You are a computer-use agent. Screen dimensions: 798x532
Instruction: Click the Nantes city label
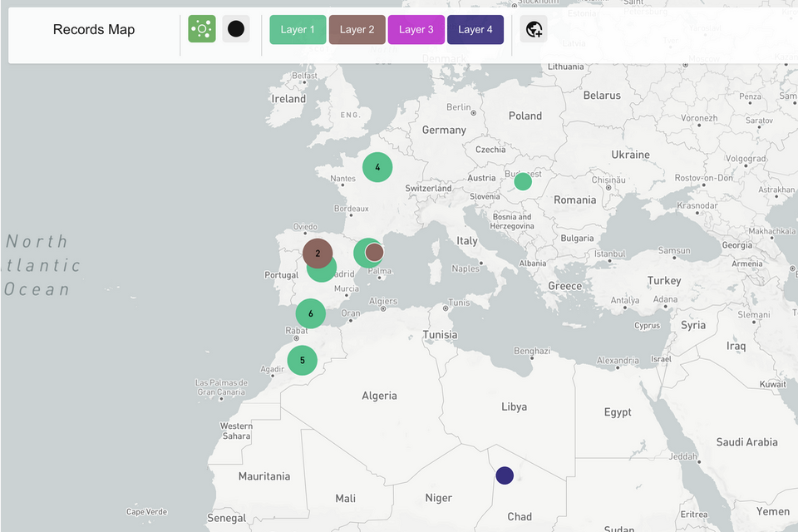(342, 178)
